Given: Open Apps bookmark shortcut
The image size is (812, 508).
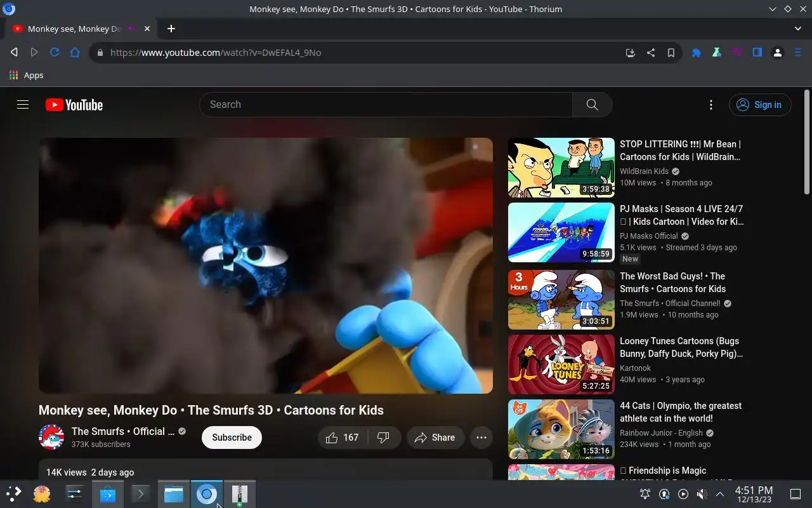Looking at the screenshot, I should (27, 75).
